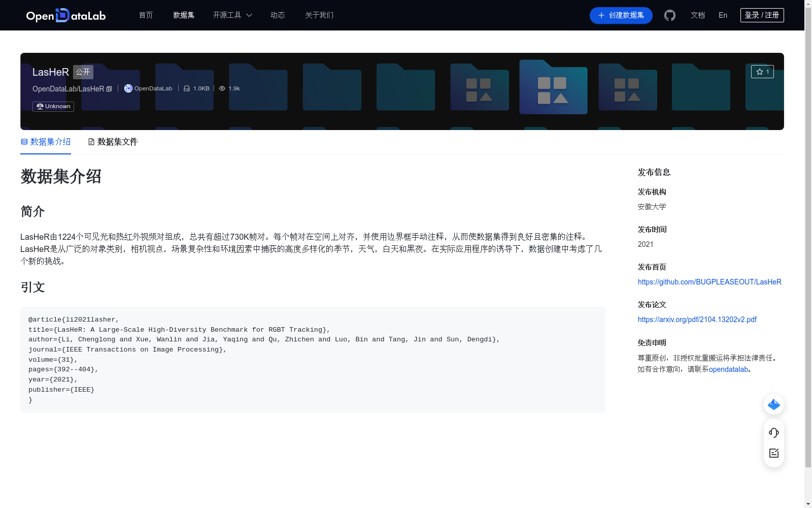The height and width of the screenshot is (508, 812).
Task: Open customer support via the headset floating icon
Action: [773, 433]
